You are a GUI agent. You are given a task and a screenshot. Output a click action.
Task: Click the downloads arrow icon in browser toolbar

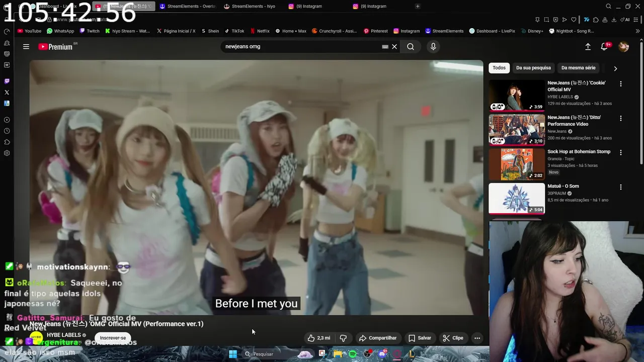tap(614, 20)
